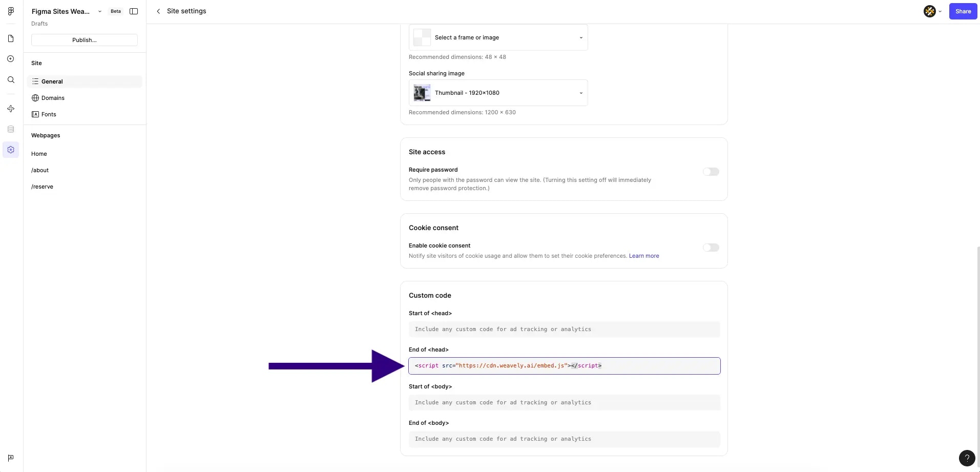Click the Share button
Viewport: 980px width, 472px height.
click(963, 11)
